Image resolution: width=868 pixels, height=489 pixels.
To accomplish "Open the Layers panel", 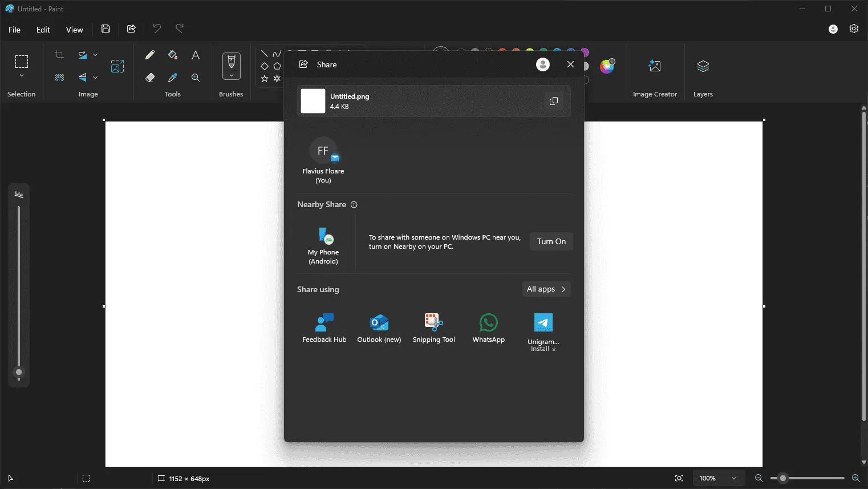I will pos(703,66).
